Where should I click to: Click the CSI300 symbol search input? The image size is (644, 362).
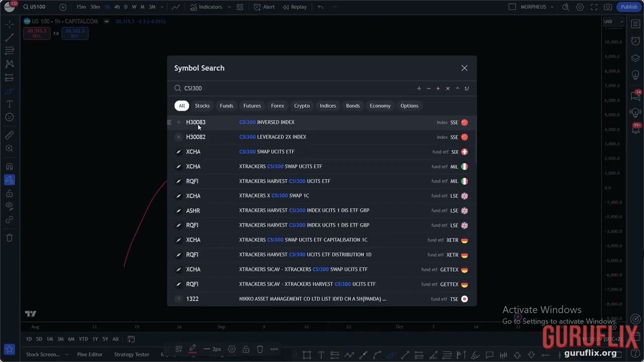coord(297,88)
